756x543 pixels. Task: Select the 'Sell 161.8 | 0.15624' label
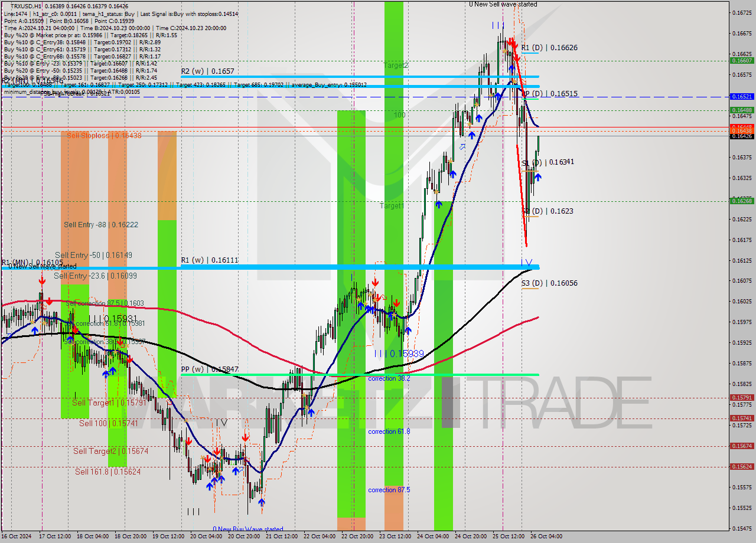[x=107, y=472]
